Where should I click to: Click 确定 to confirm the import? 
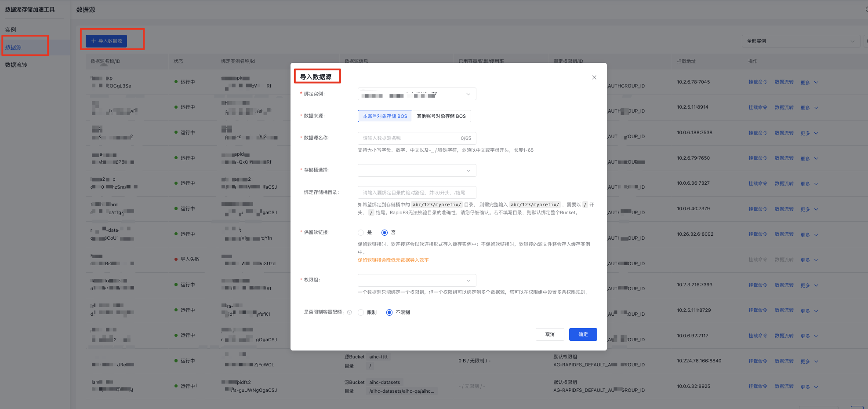(x=583, y=334)
